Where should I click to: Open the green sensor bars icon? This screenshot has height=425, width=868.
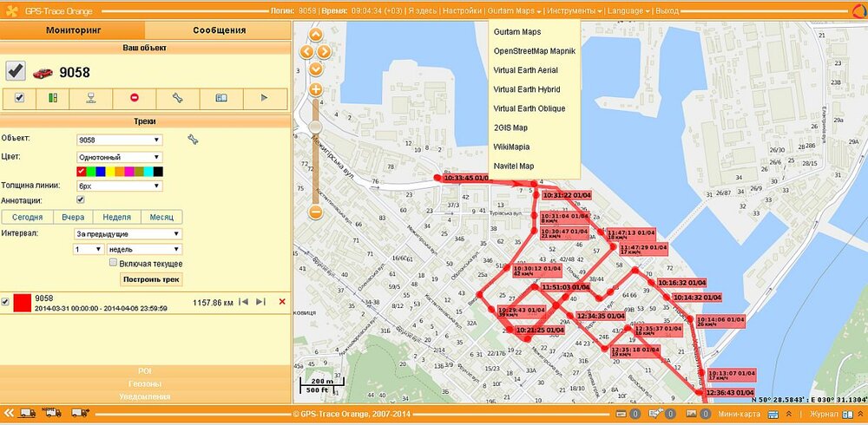pyautogui.click(x=53, y=98)
